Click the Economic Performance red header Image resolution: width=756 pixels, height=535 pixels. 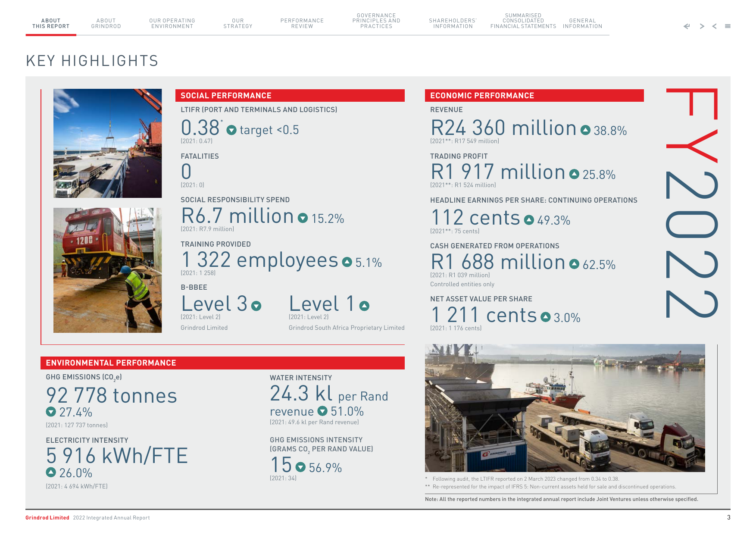[534, 96]
